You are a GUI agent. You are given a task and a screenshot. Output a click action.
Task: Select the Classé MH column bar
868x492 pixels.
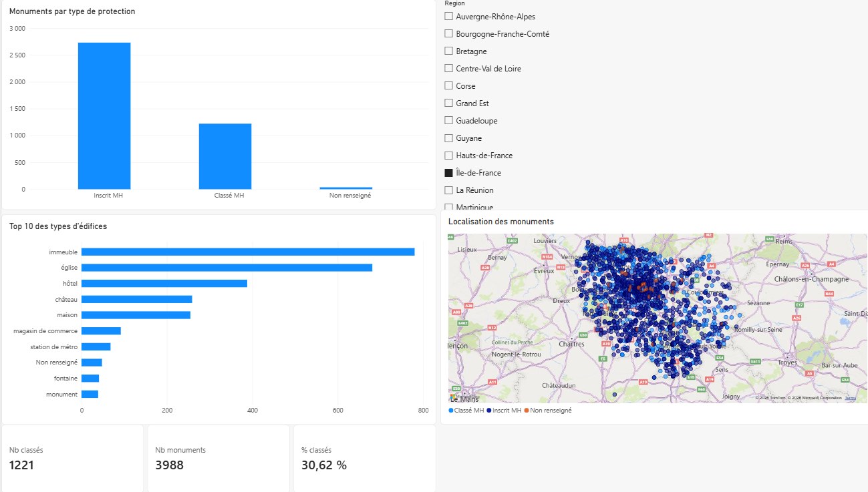[225, 156]
